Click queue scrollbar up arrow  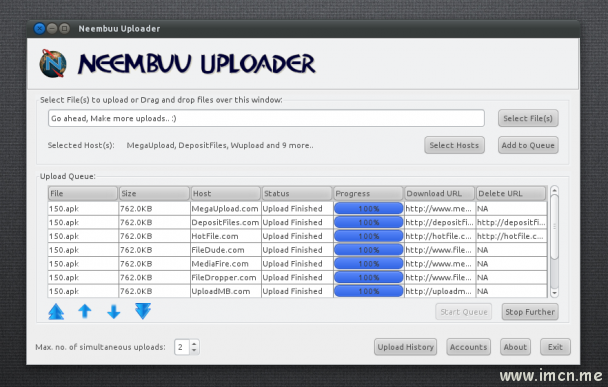point(554,190)
